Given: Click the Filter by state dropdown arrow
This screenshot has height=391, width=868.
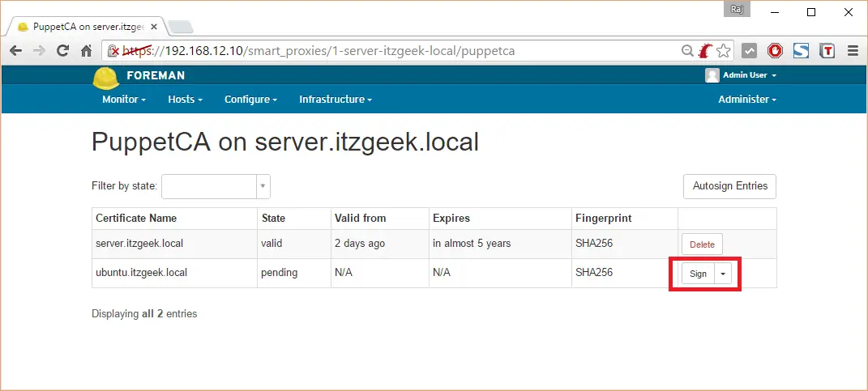Looking at the screenshot, I should [263, 186].
